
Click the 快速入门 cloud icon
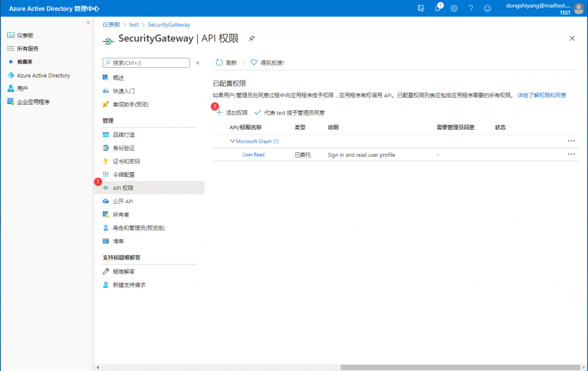[106, 91]
